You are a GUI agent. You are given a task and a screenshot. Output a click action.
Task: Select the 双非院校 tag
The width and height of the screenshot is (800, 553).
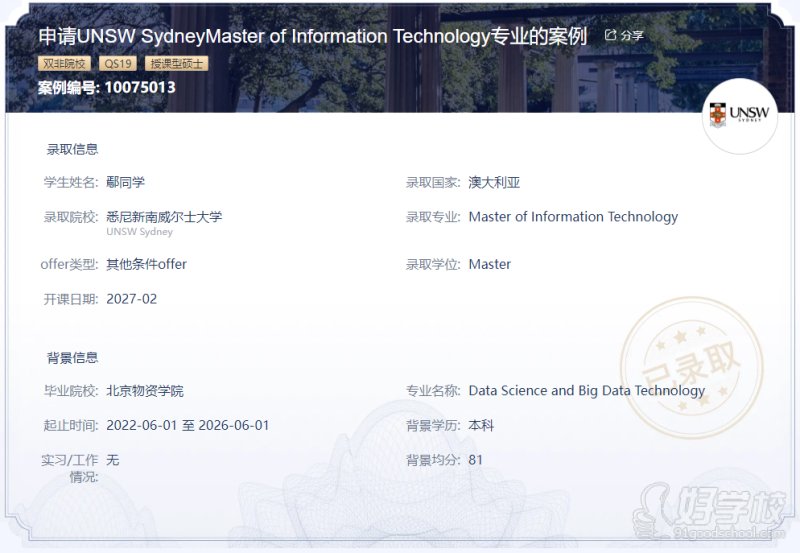point(64,64)
